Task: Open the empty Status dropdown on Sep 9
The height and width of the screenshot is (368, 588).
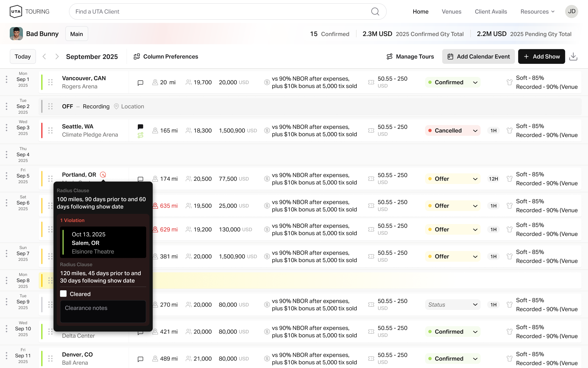Action: 453,304
